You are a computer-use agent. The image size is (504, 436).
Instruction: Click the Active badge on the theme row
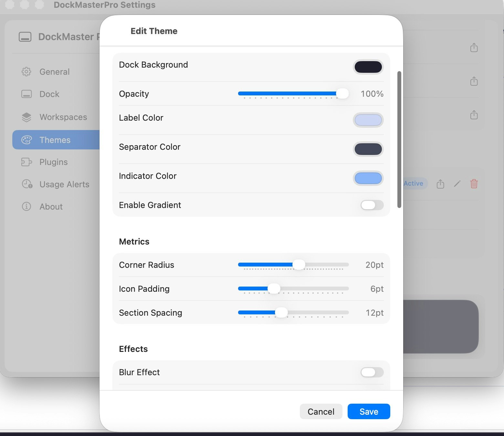pyautogui.click(x=415, y=183)
